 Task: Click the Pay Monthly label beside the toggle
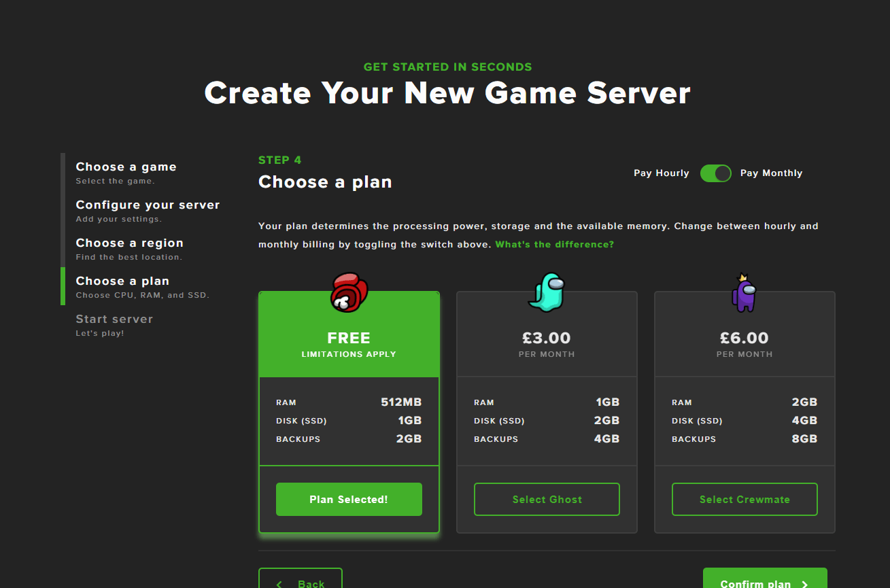[771, 173]
